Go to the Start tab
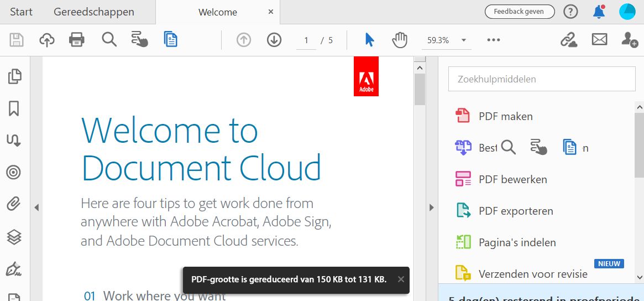The height and width of the screenshot is (301, 644). [21, 12]
